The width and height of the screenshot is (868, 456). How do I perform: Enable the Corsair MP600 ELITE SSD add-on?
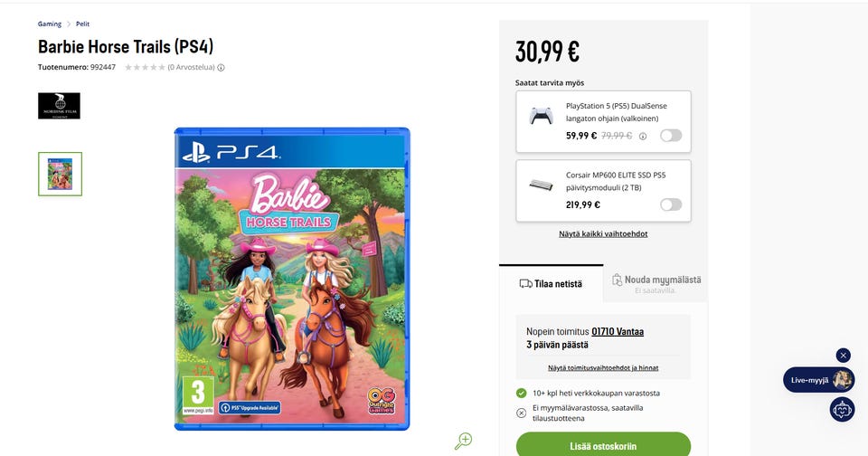tap(671, 204)
